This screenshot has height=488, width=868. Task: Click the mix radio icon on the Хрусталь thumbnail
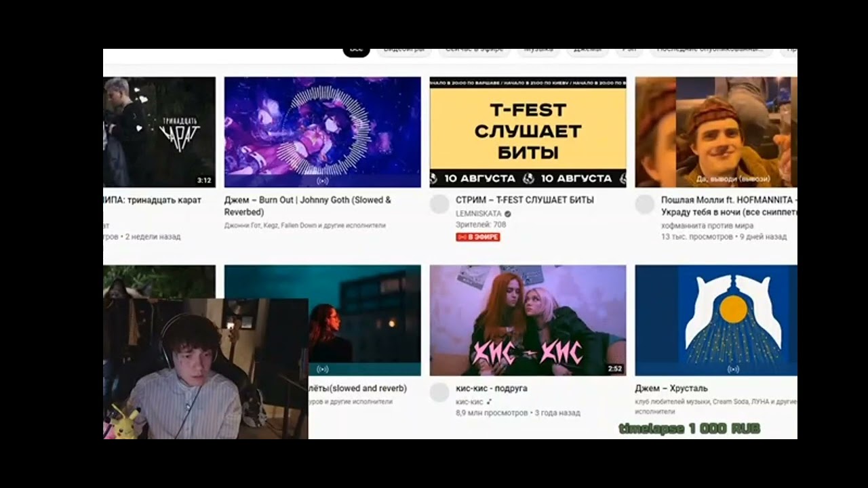click(x=733, y=369)
